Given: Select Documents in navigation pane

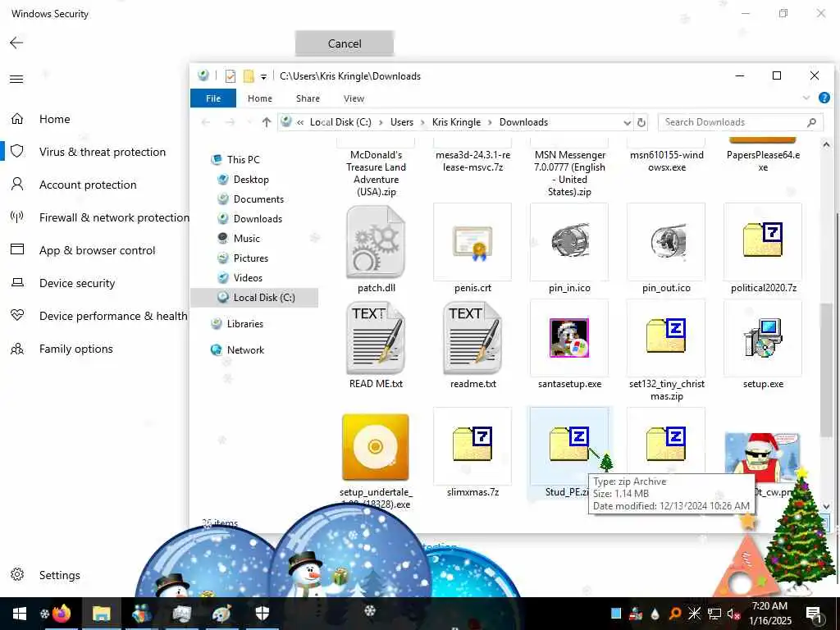Looking at the screenshot, I should [258, 199].
